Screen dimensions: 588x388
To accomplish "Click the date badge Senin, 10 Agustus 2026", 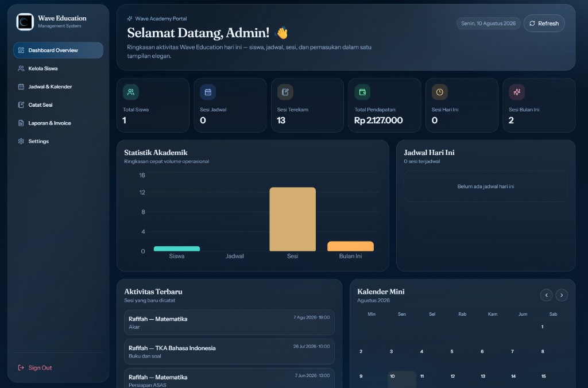I will (488, 23).
